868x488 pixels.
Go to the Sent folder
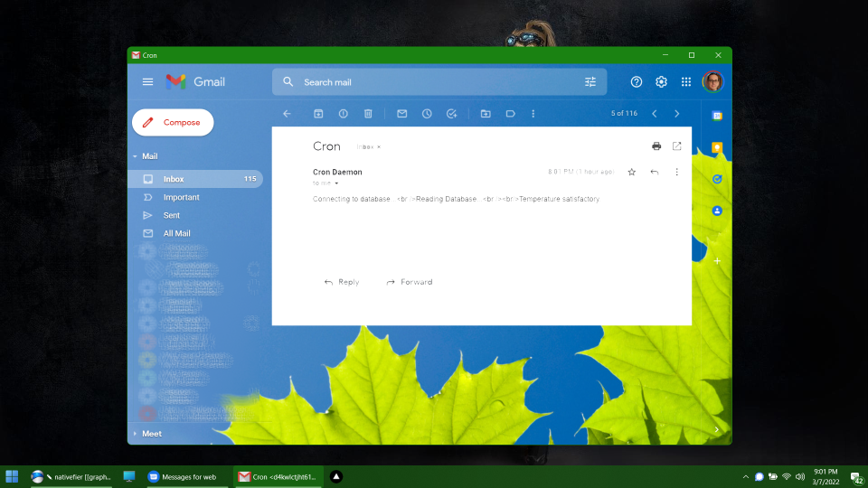[x=171, y=215]
